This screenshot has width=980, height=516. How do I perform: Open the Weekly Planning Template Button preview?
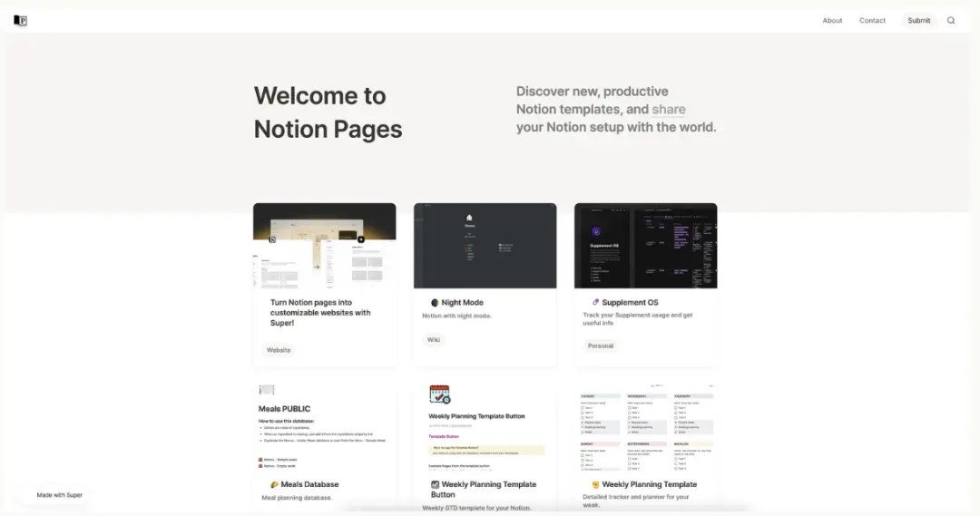[x=485, y=427]
